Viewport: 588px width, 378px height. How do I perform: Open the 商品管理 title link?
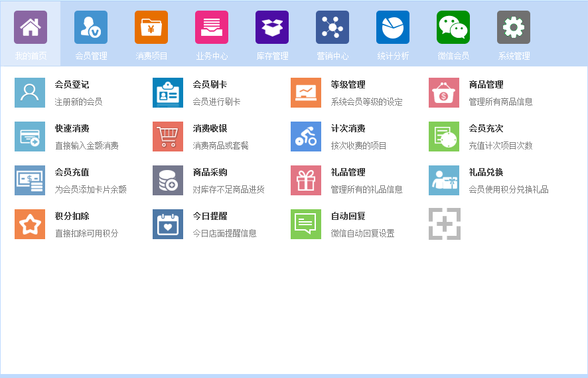coord(486,85)
